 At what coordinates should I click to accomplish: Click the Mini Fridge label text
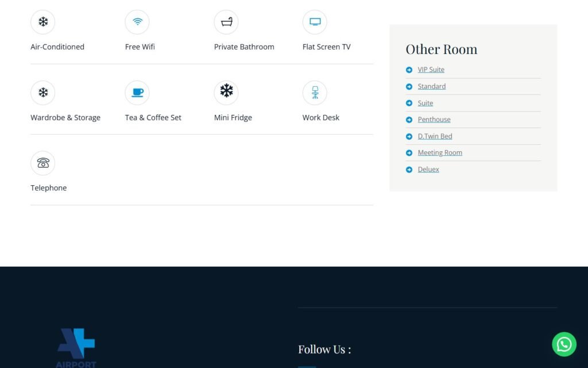tap(233, 117)
